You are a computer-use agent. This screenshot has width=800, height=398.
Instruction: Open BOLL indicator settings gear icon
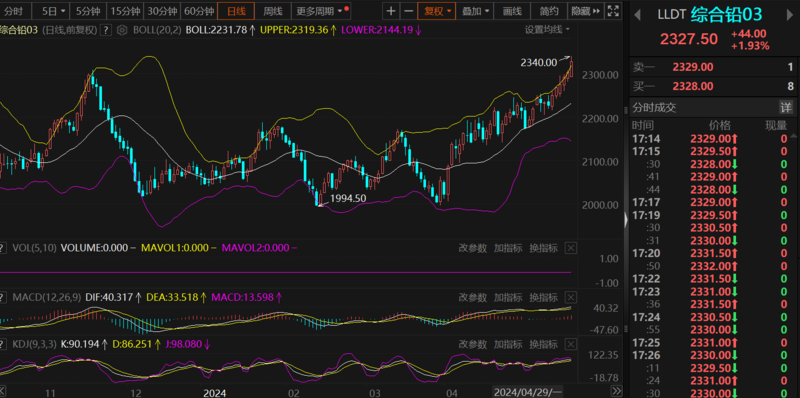pos(121,31)
